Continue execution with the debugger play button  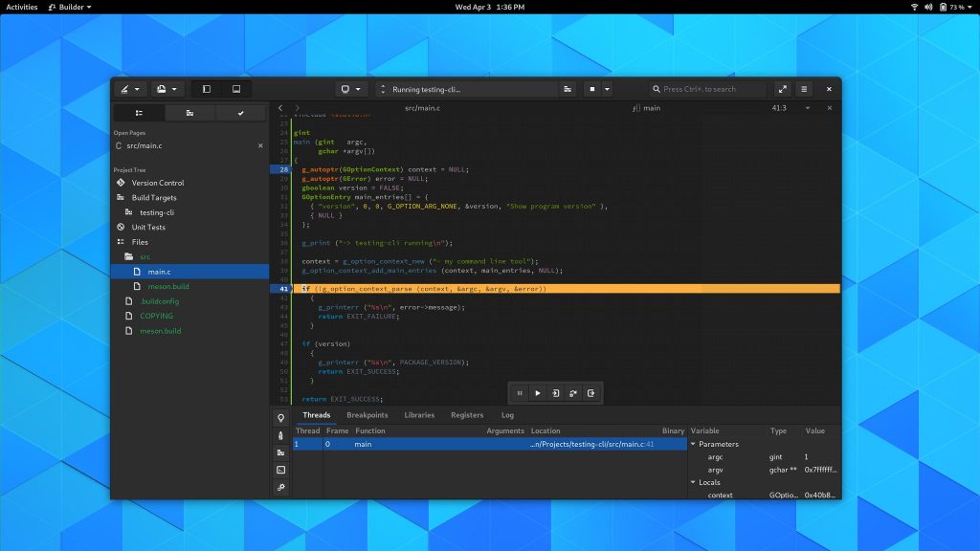(538, 393)
